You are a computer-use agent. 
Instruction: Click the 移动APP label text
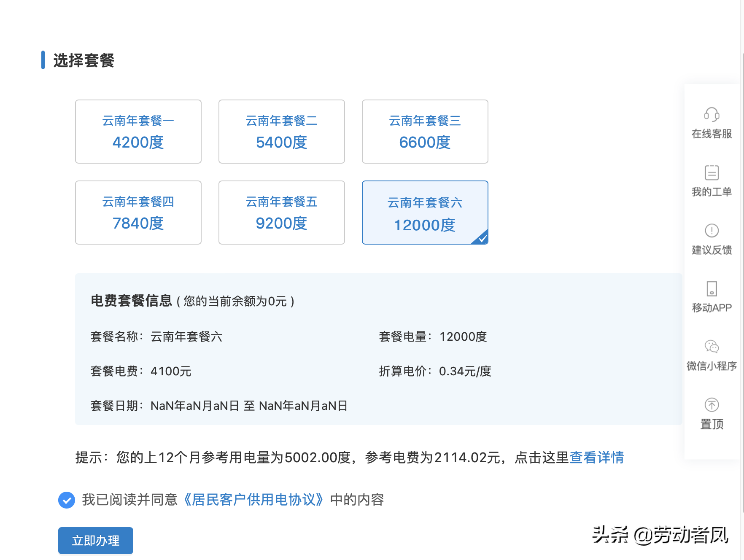point(712,308)
